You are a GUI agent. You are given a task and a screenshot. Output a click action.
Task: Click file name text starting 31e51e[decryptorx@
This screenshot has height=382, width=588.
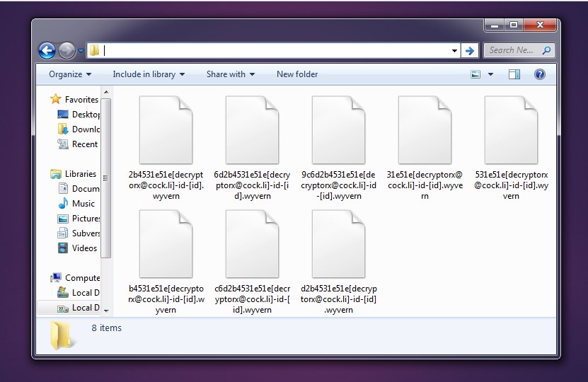[425, 185]
